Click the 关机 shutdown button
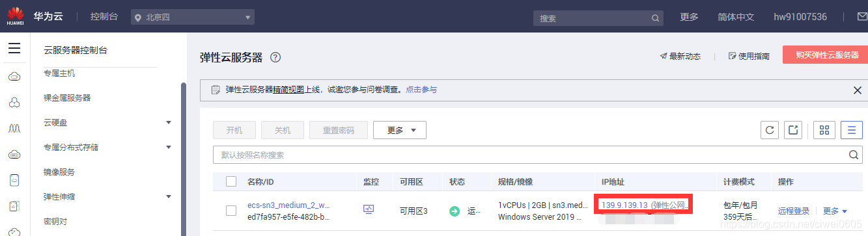 pos(283,130)
